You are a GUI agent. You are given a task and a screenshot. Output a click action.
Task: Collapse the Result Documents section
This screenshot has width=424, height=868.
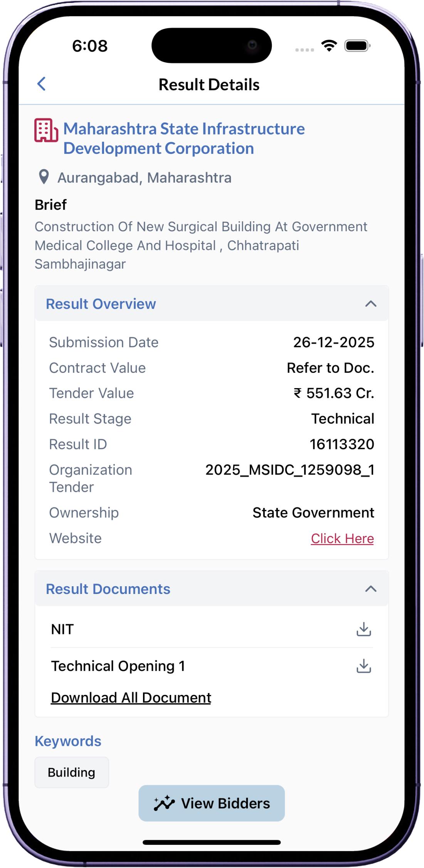click(370, 589)
